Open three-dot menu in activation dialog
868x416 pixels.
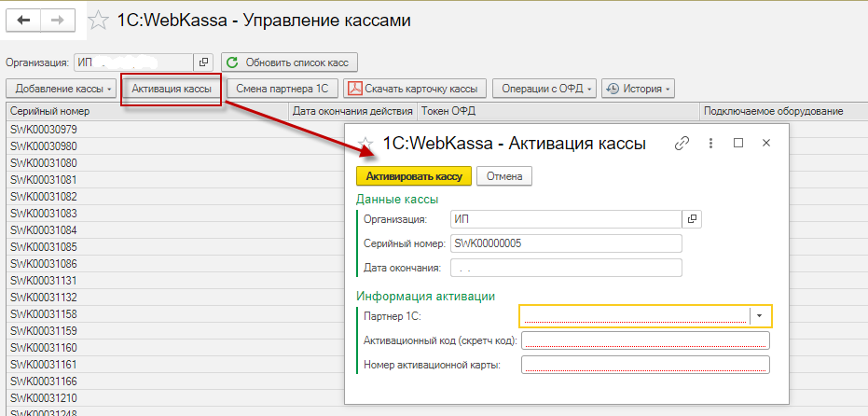pyautogui.click(x=710, y=144)
